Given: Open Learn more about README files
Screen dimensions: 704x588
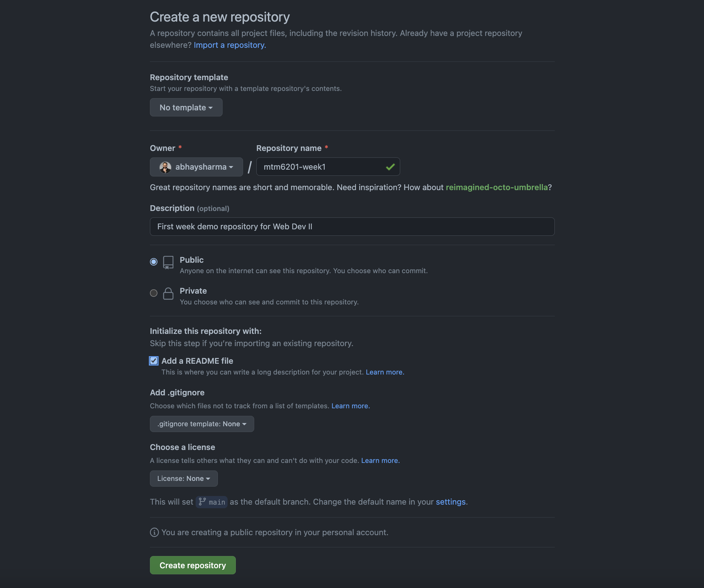Looking at the screenshot, I should (x=384, y=372).
